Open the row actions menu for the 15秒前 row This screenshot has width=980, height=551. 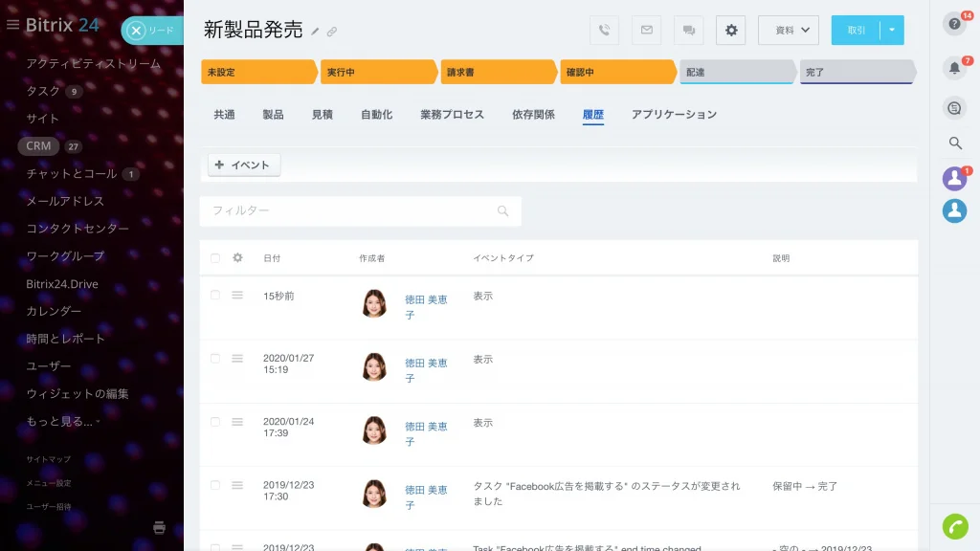(237, 295)
